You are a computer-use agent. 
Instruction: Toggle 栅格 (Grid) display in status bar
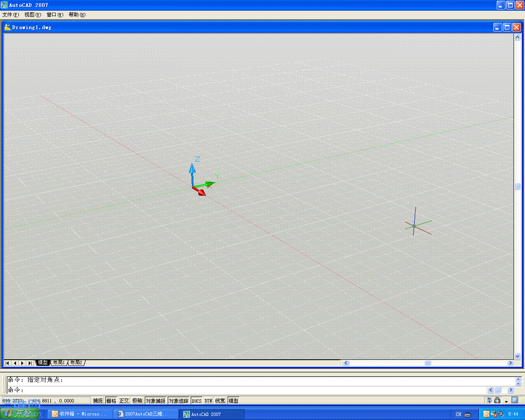point(111,401)
